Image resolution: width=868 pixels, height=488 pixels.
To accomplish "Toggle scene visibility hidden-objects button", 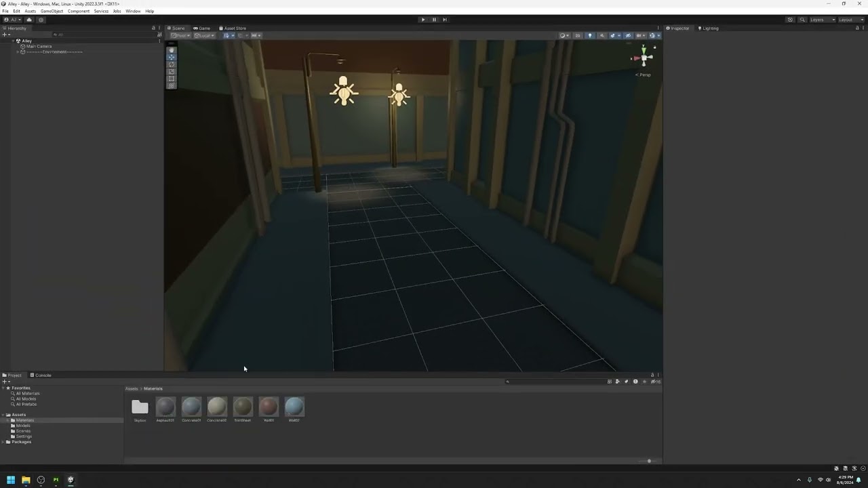I will click(628, 35).
